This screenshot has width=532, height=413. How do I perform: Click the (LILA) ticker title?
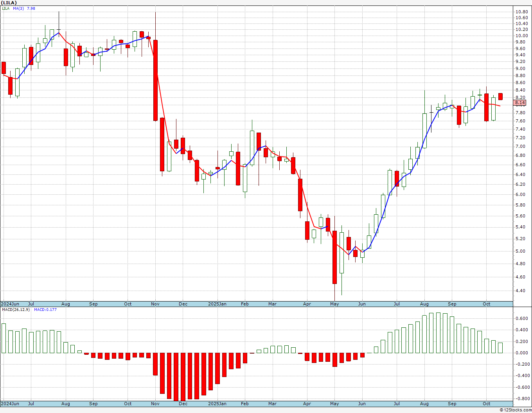[x=9, y=3]
